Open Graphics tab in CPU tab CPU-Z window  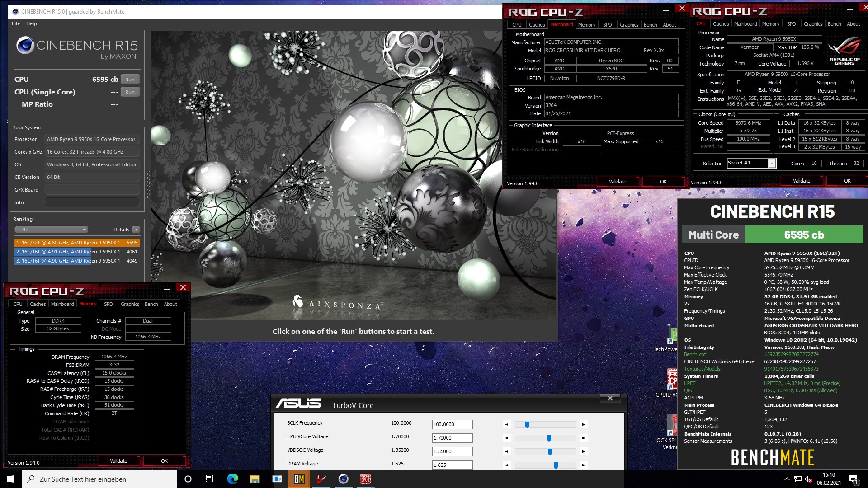tap(813, 24)
